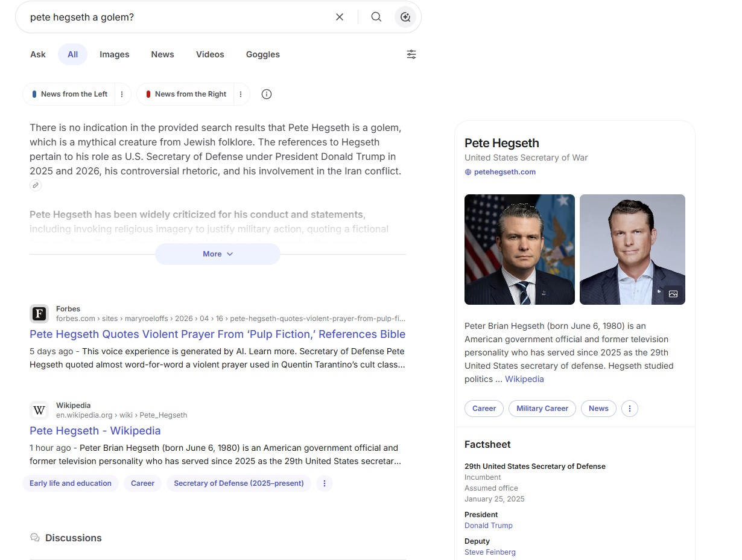Open second Hegseth photo with gray background
Viewport: 742px width, 560px height.
pyautogui.click(x=632, y=249)
